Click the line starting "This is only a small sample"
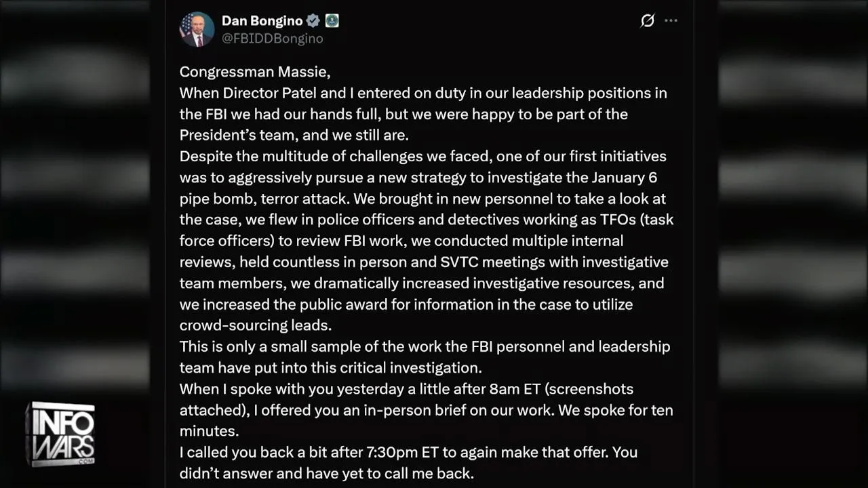 pos(424,346)
